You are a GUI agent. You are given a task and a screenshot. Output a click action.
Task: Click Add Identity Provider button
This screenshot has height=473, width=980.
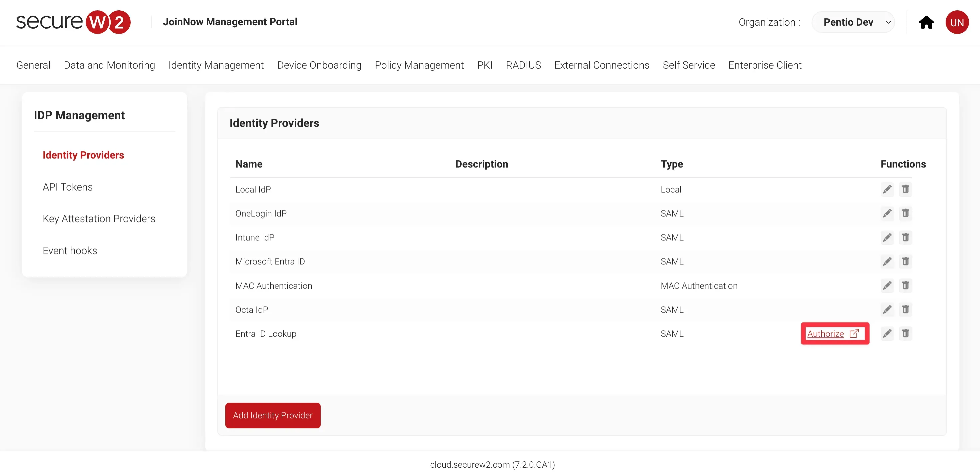[x=272, y=415]
